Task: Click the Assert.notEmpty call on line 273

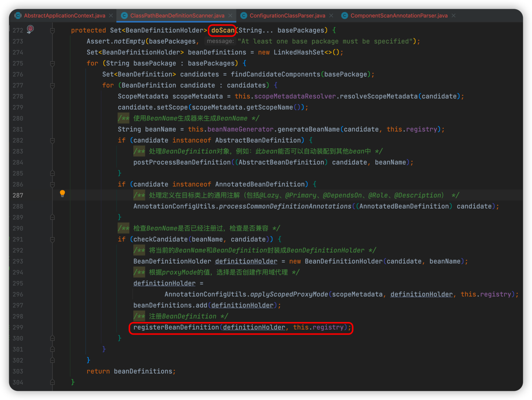Action: [116, 41]
